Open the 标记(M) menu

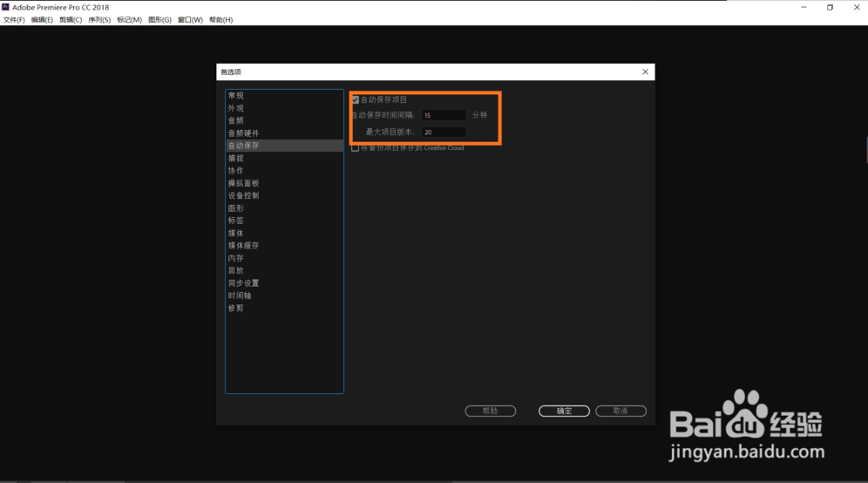pos(130,20)
